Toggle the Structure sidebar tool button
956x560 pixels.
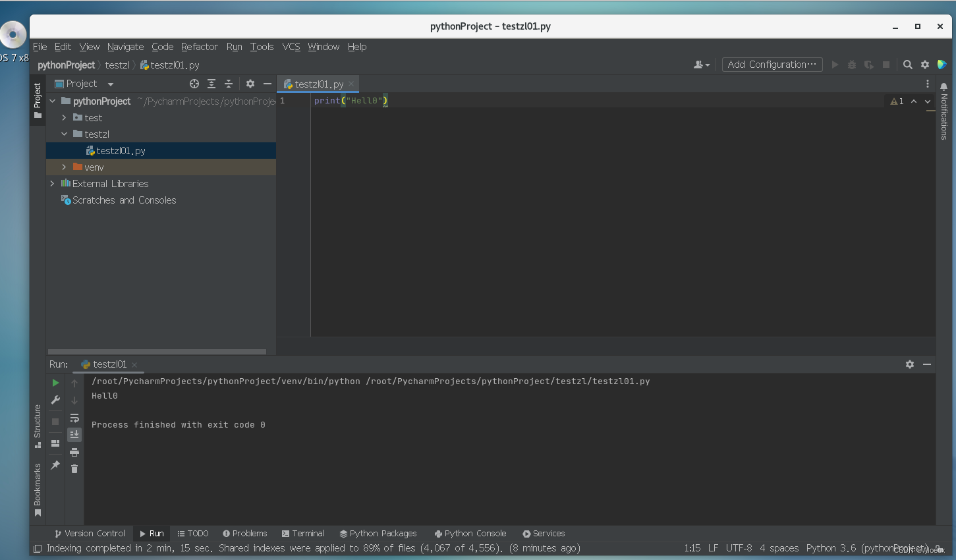[x=38, y=426]
